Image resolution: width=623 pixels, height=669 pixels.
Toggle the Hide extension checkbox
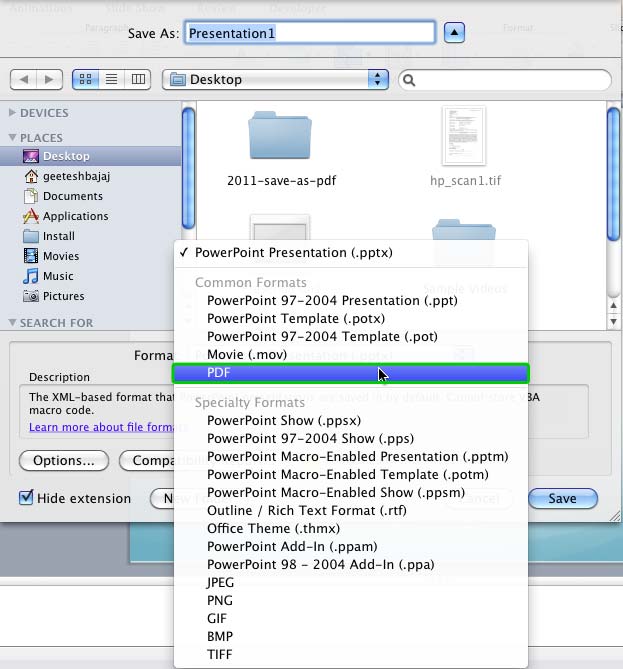pos(26,497)
